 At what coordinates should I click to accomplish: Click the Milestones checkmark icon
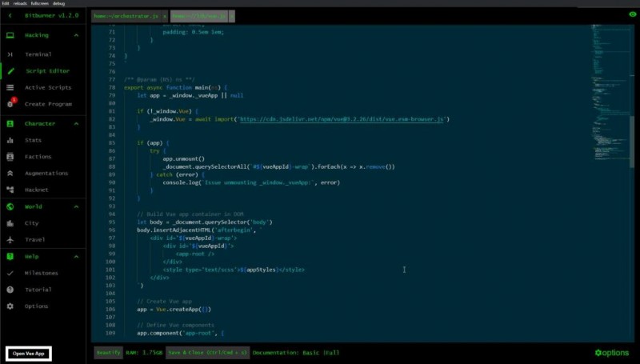click(10, 273)
